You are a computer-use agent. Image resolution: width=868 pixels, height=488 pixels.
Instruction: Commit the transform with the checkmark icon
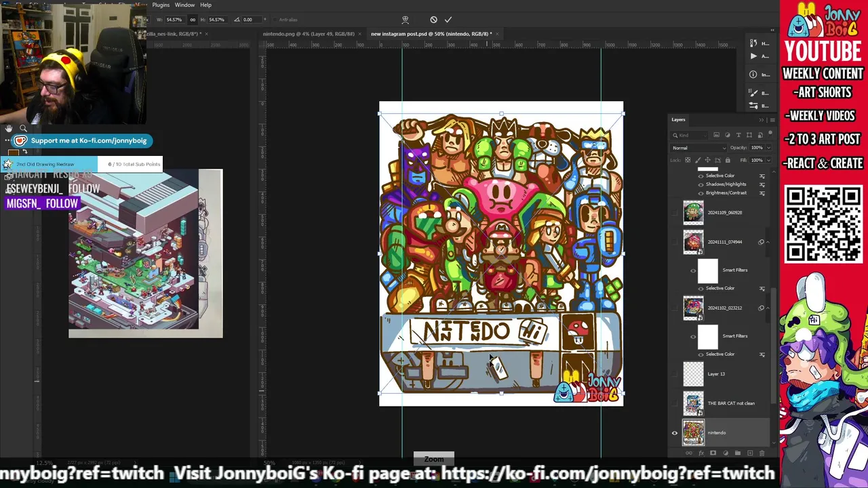click(448, 20)
